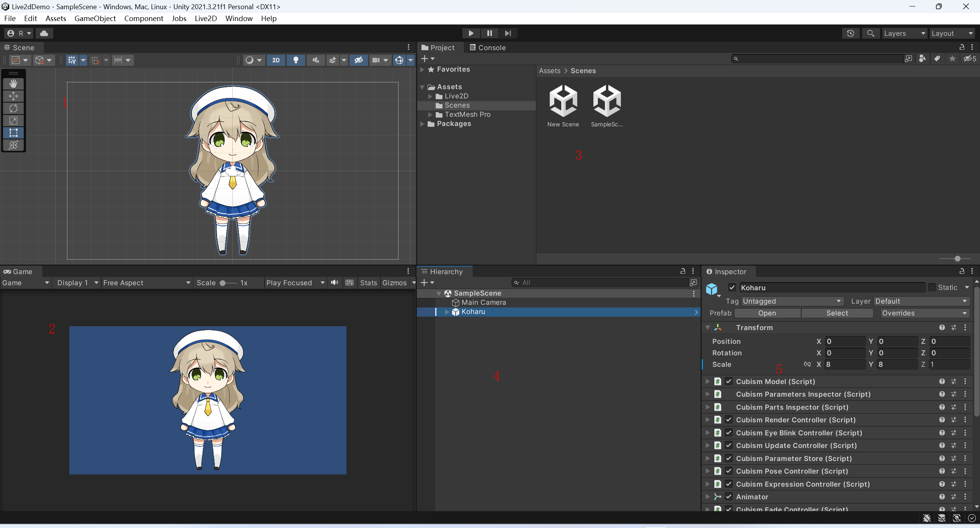Click the Pause button
Viewport: 980px width, 528px height.
[x=489, y=33]
